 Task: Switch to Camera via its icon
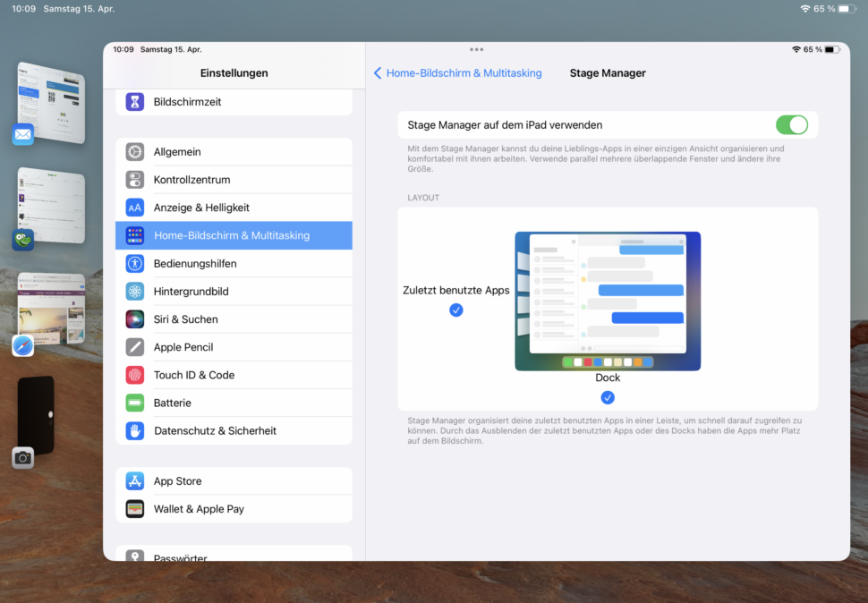click(x=22, y=457)
